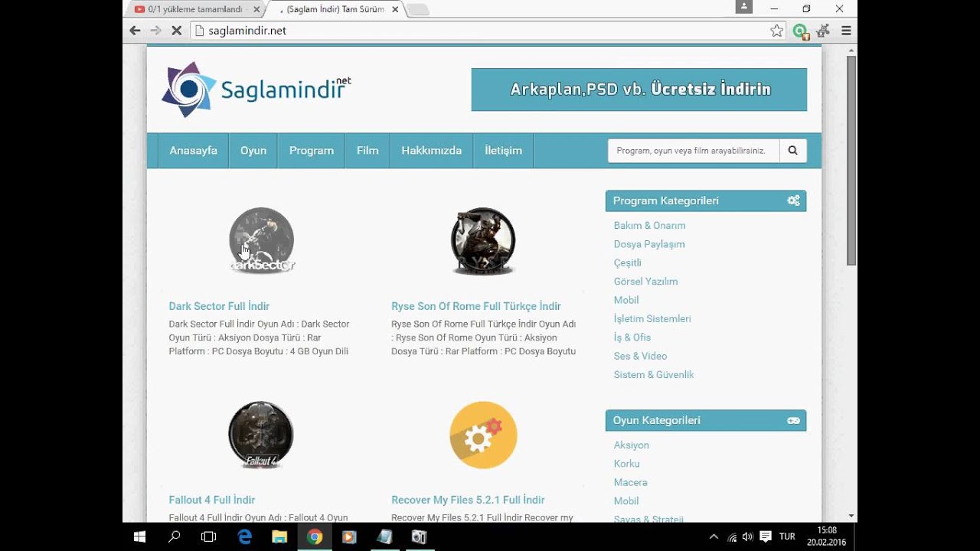Click the gears icon in Program Kategorileri header
Viewport: 980px width, 551px height.
[x=793, y=201]
